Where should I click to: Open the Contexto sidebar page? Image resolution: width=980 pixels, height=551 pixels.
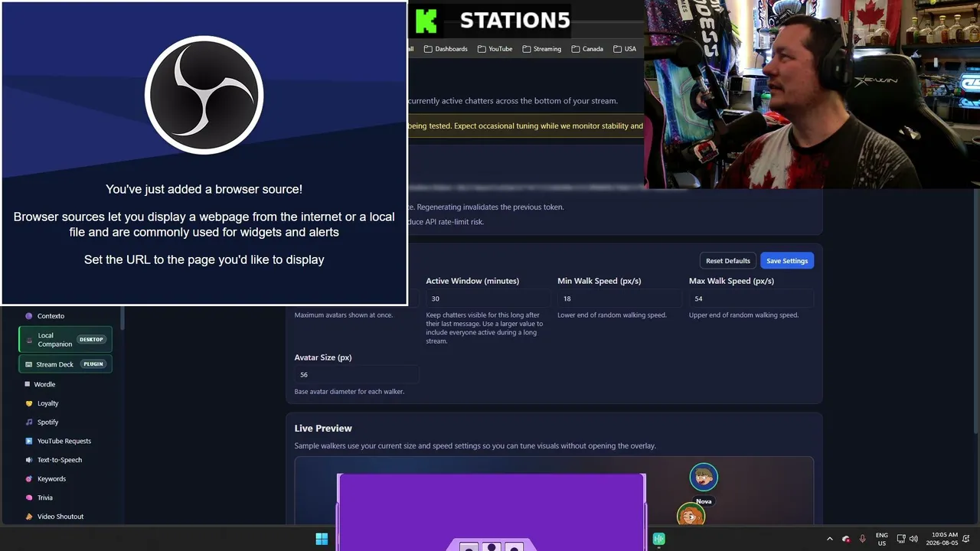[x=65, y=316]
